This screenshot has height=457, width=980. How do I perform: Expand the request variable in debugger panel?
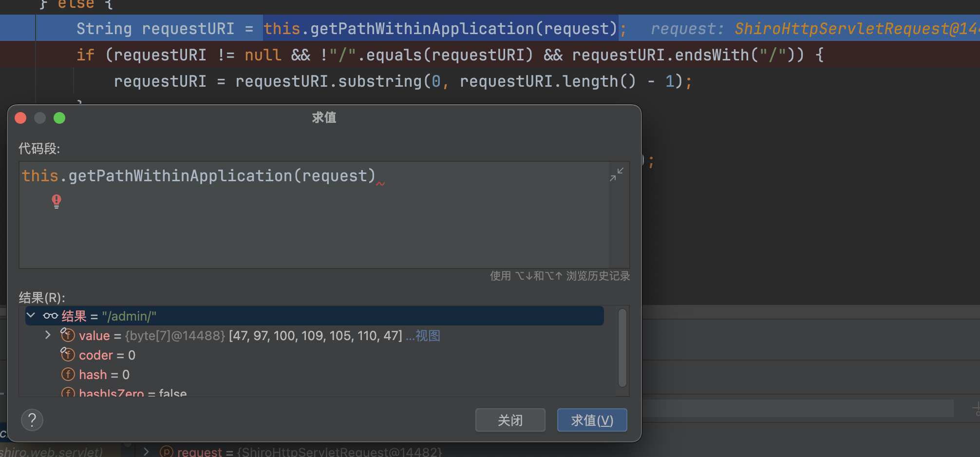tap(146, 452)
